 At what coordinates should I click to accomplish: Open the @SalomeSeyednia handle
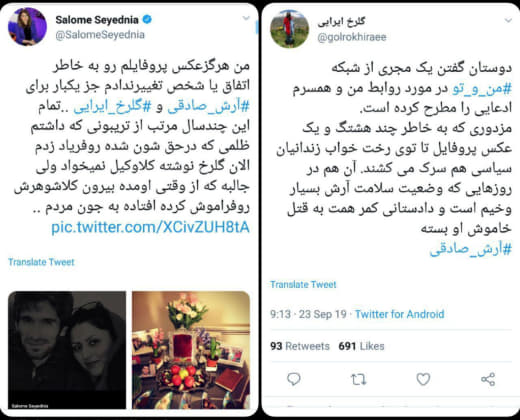pos(100,35)
